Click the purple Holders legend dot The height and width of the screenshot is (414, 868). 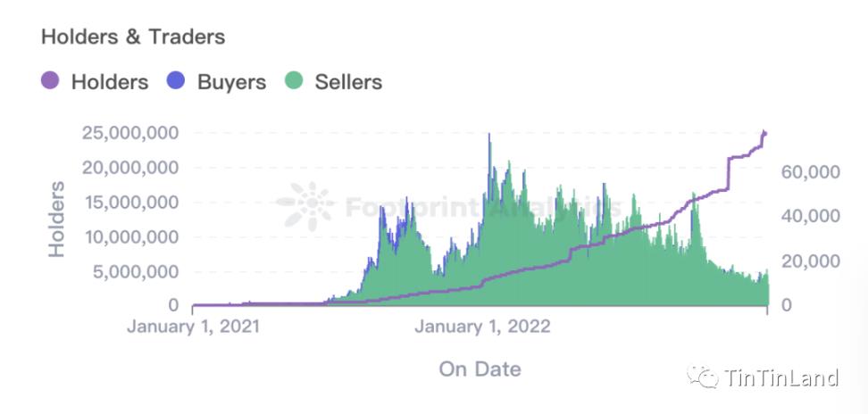coord(50,82)
